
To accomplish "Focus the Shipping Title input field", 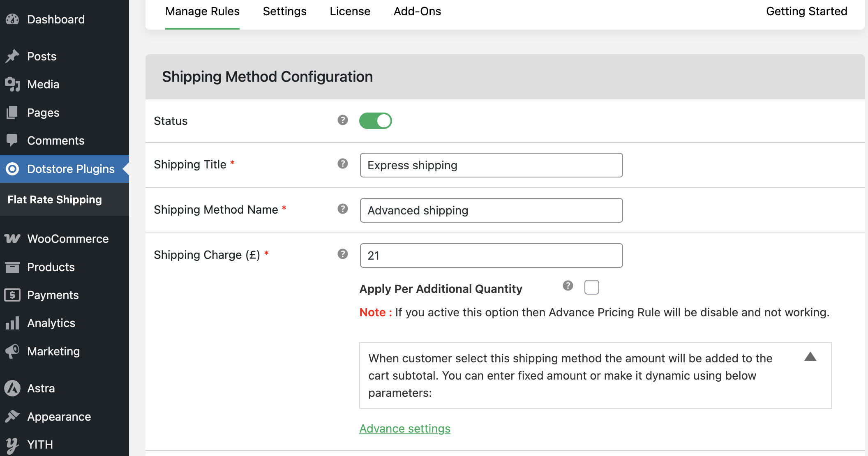I will click(491, 165).
